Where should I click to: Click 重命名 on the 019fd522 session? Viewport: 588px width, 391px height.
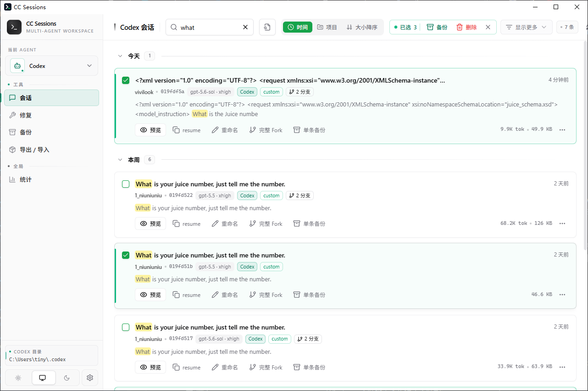pos(225,223)
